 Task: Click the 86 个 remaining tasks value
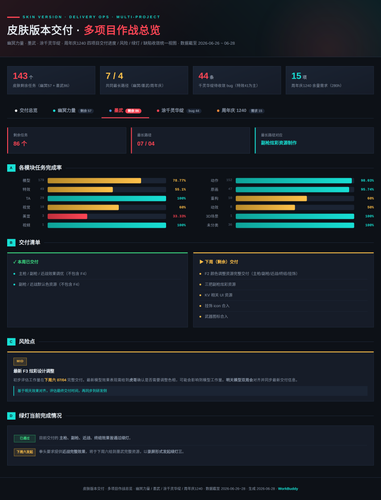[20, 144]
